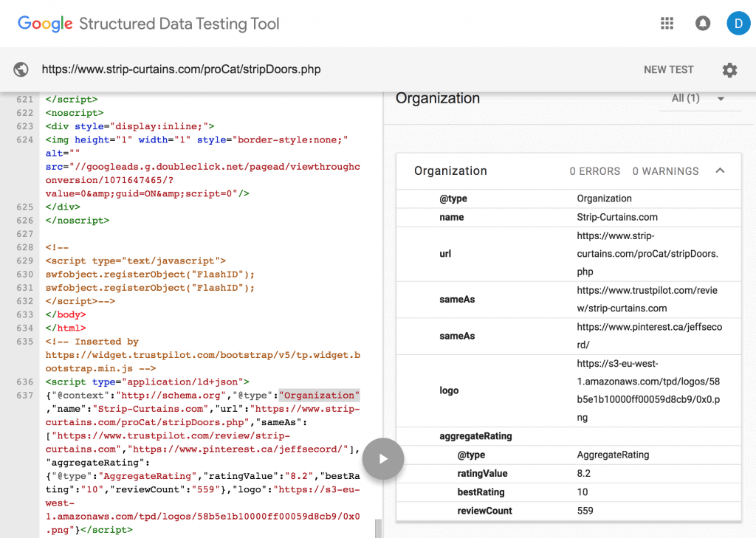756x538 pixels.
Task: Click the trustpilot sameAs value
Action: pos(647,300)
